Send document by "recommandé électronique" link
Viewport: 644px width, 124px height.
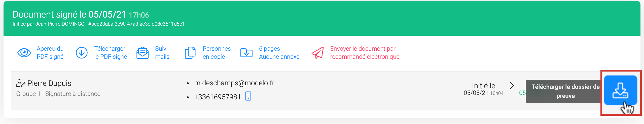coord(365,53)
